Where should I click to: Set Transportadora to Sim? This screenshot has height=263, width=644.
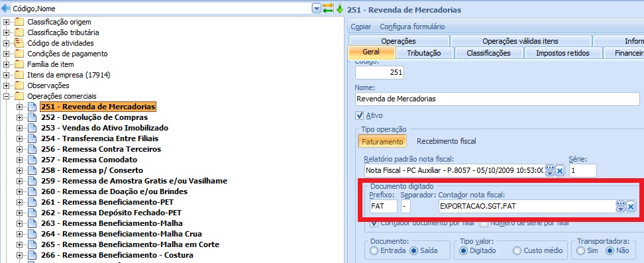click(x=580, y=250)
